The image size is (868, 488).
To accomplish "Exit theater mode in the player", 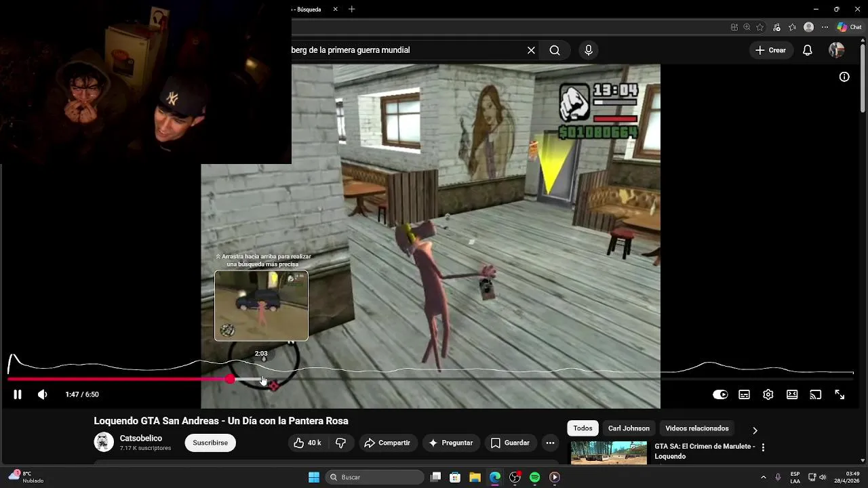I will 792,394.
